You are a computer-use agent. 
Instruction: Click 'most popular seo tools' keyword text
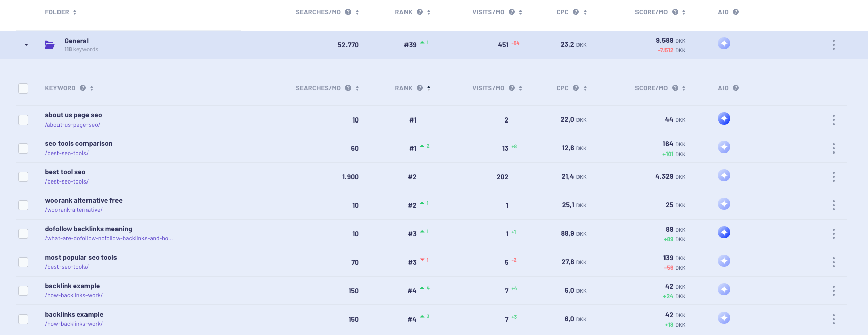81,258
